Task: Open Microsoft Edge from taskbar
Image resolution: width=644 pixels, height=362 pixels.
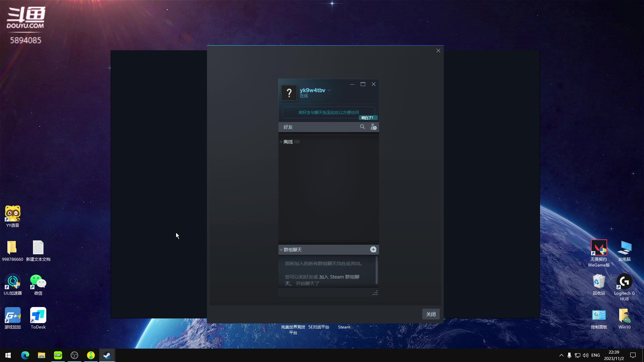Action: click(x=25, y=355)
